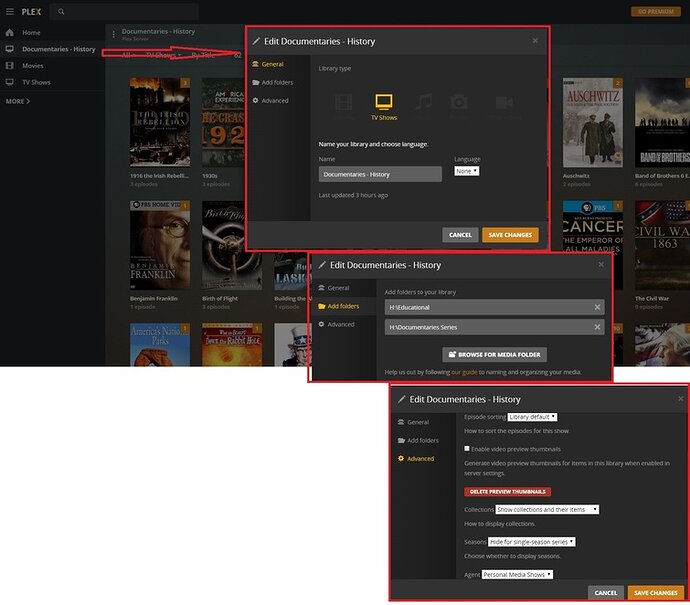Click Browse for Media Folder button
Viewport: 690px width, 605px height.
coord(495,355)
